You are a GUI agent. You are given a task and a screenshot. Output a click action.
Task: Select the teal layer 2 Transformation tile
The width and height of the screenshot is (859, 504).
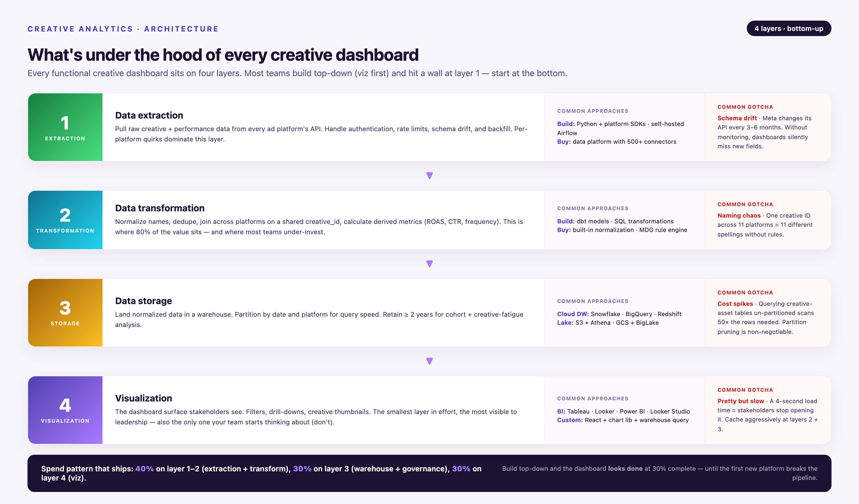point(65,220)
